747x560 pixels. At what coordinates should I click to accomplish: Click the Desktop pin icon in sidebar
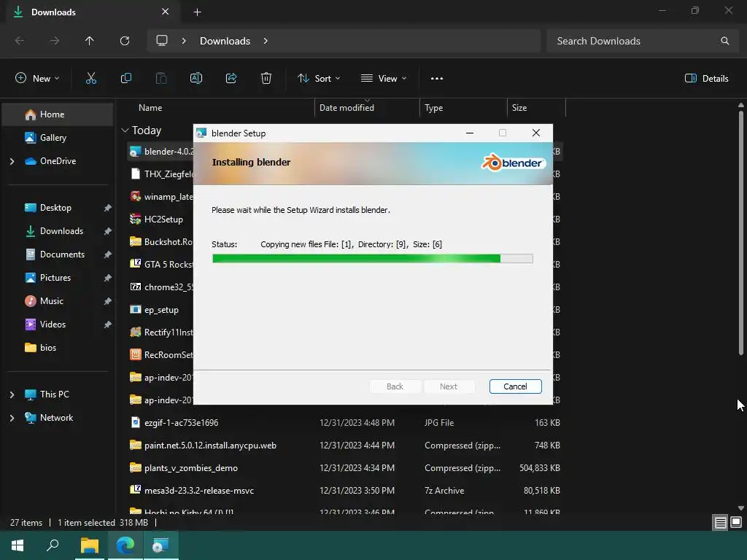(x=108, y=208)
